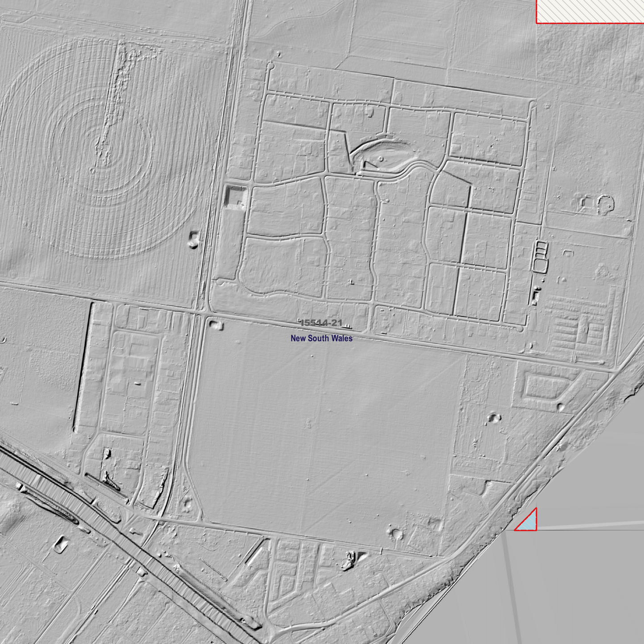Select the light-blue triangle polygon with red outline
This screenshot has height=644, width=644.
[x=529, y=523]
